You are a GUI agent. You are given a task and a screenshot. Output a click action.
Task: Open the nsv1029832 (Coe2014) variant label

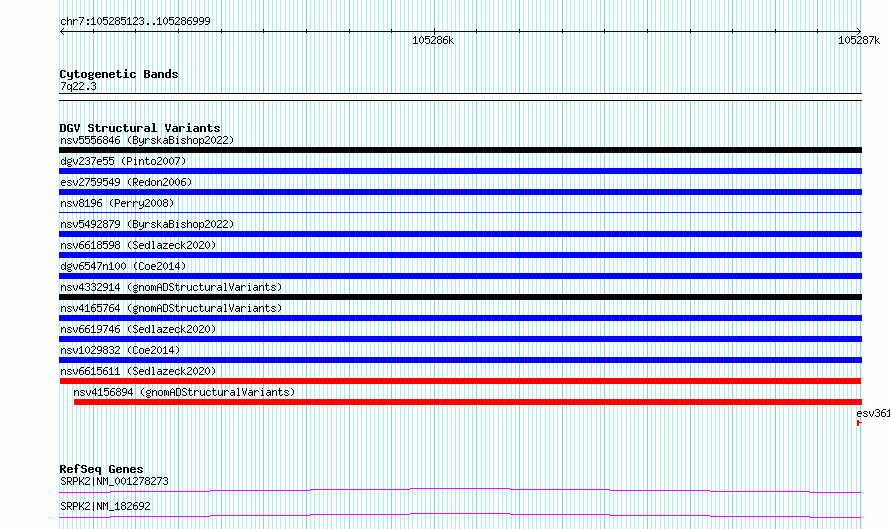point(120,350)
